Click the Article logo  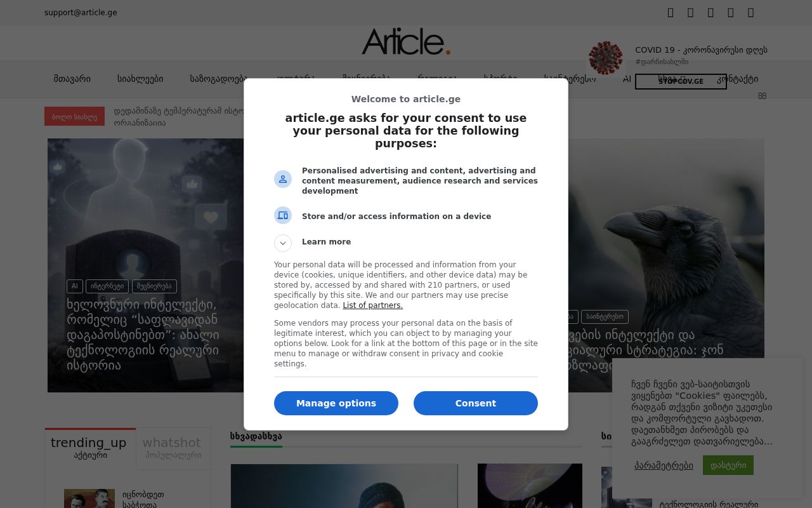point(406,41)
